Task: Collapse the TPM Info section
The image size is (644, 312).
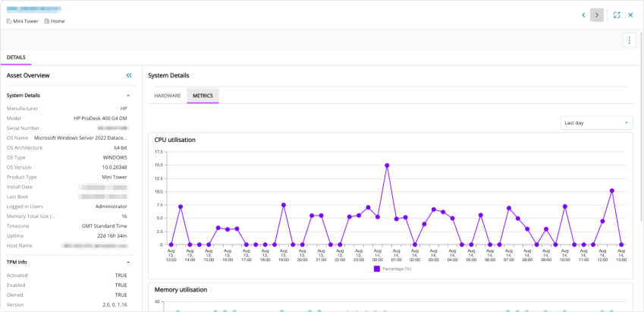Action: tap(128, 262)
